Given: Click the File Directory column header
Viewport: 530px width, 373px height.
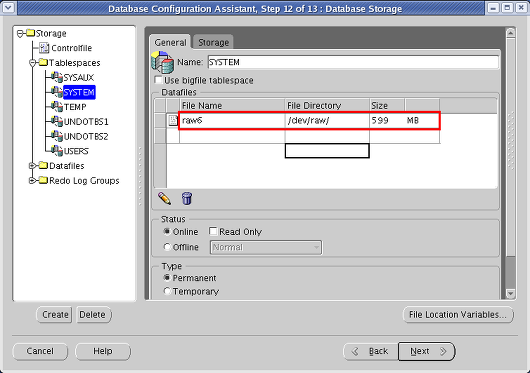Looking at the screenshot, I should (327, 106).
